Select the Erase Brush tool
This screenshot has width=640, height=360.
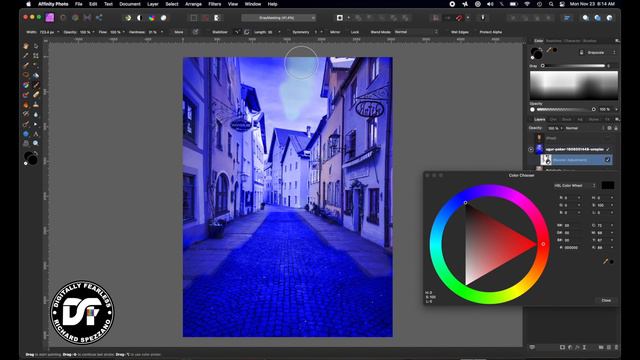36,95
